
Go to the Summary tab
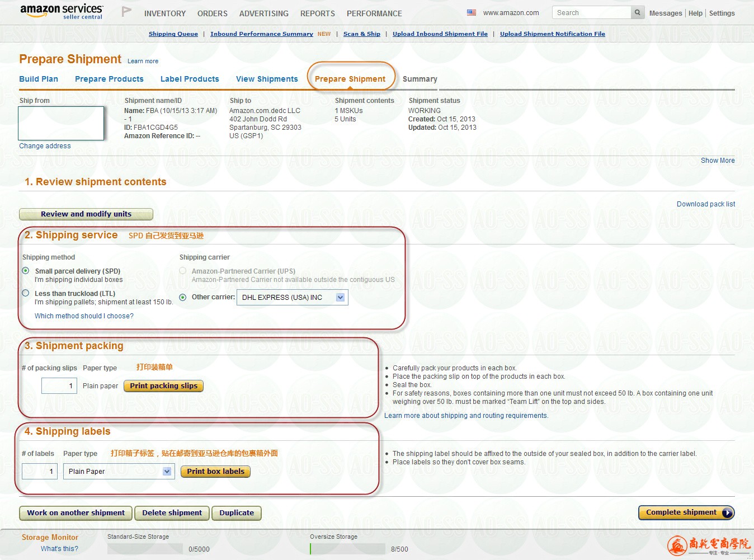point(420,79)
